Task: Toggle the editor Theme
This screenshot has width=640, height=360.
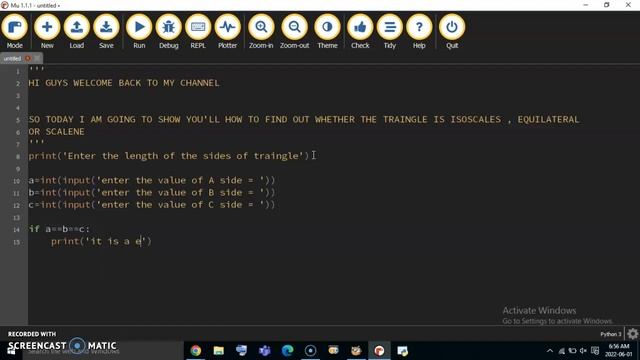Action: (x=327, y=31)
